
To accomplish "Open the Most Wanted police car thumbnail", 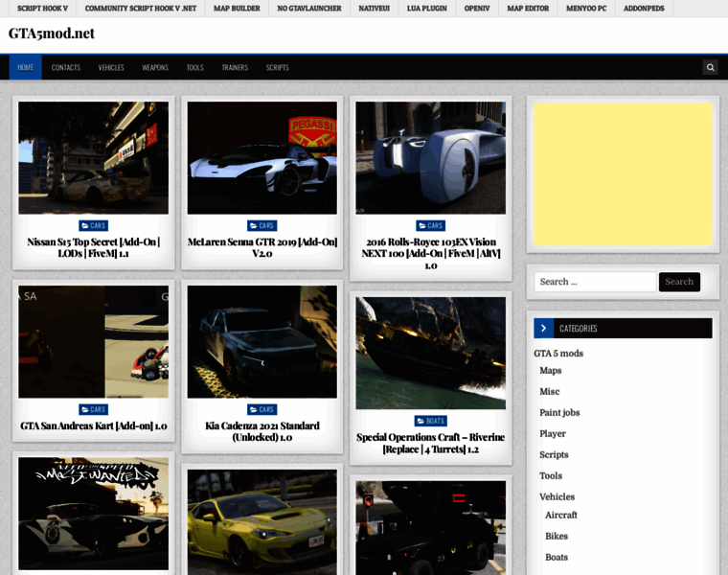I will click(x=93, y=514).
